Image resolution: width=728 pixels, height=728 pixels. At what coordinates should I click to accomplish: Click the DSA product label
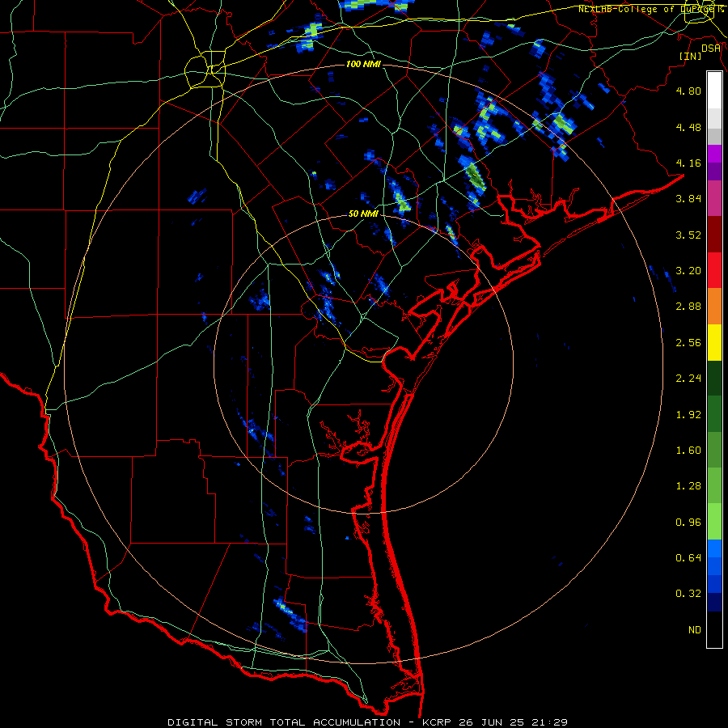click(710, 48)
